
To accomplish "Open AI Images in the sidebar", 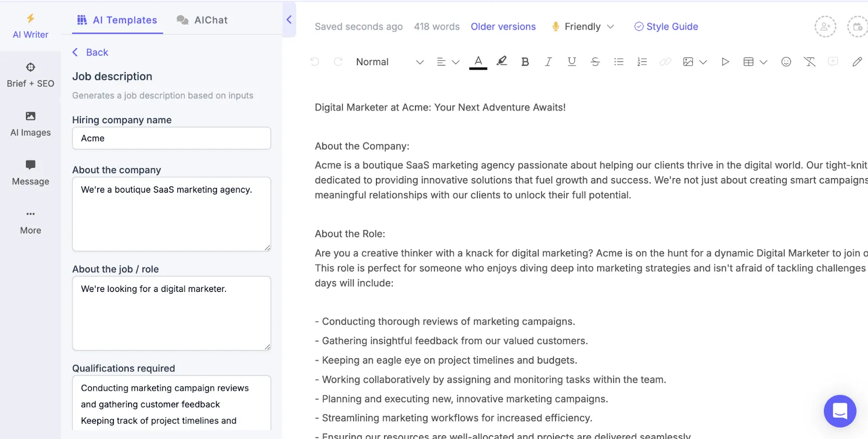I will click(30, 124).
